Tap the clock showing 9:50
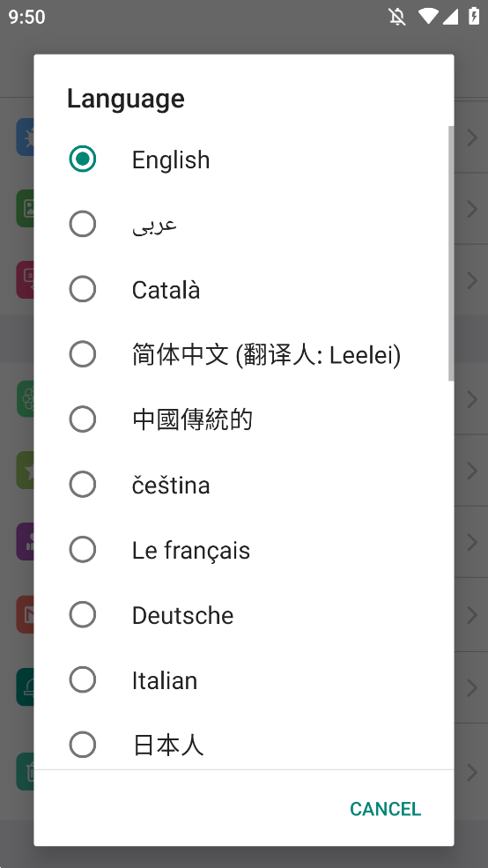488x868 pixels. click(x=26, y=17)
